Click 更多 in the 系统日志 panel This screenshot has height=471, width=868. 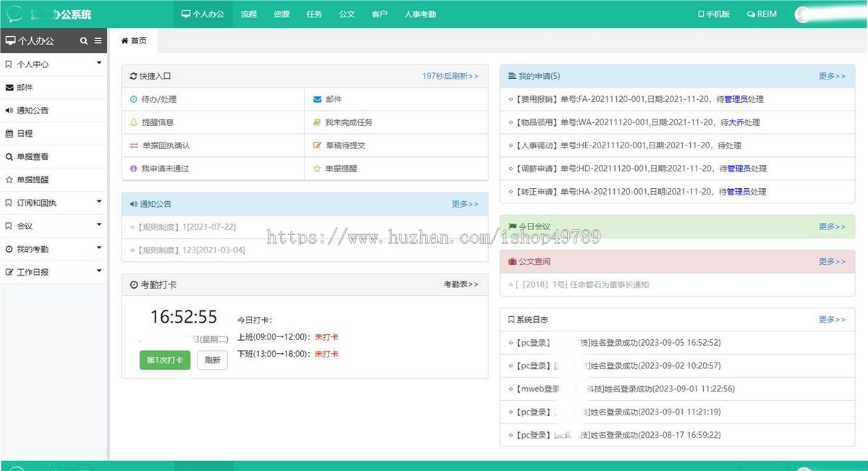pos(832,319)
